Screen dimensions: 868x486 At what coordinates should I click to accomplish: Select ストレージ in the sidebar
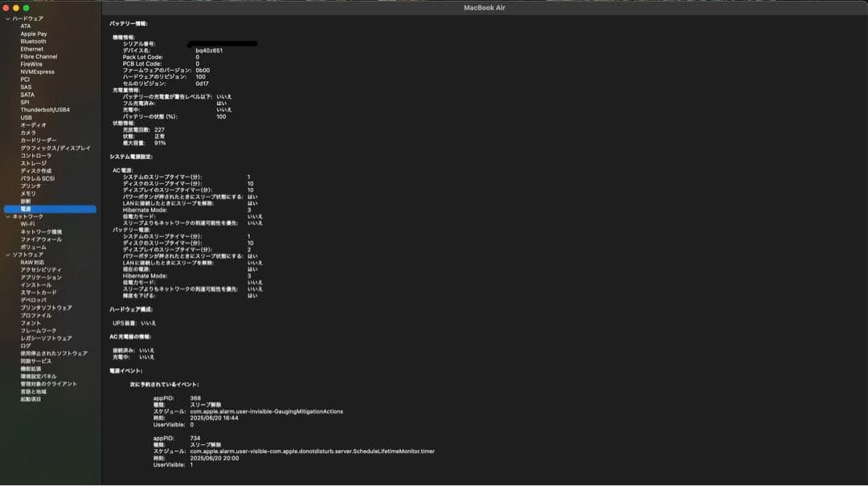[x=34, y=163]
